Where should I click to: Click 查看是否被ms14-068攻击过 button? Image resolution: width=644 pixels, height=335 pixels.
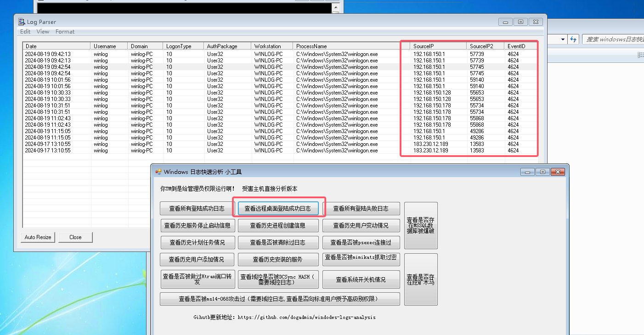point(279,299)
